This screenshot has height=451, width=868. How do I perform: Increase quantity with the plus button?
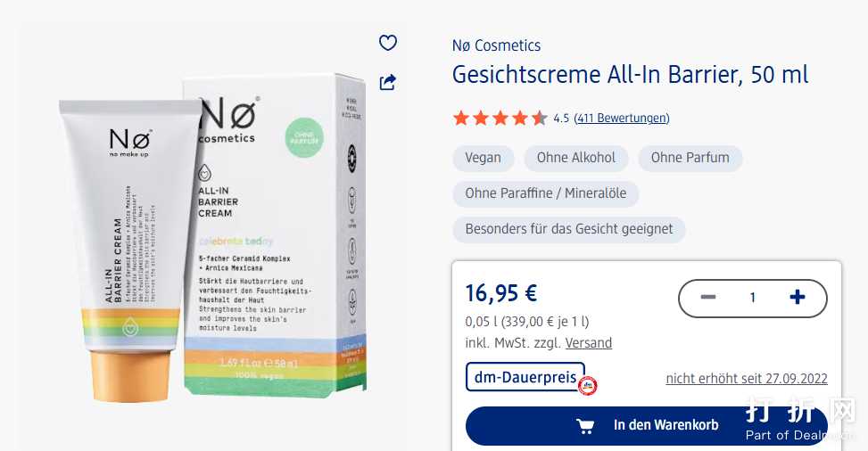point(798,298)
